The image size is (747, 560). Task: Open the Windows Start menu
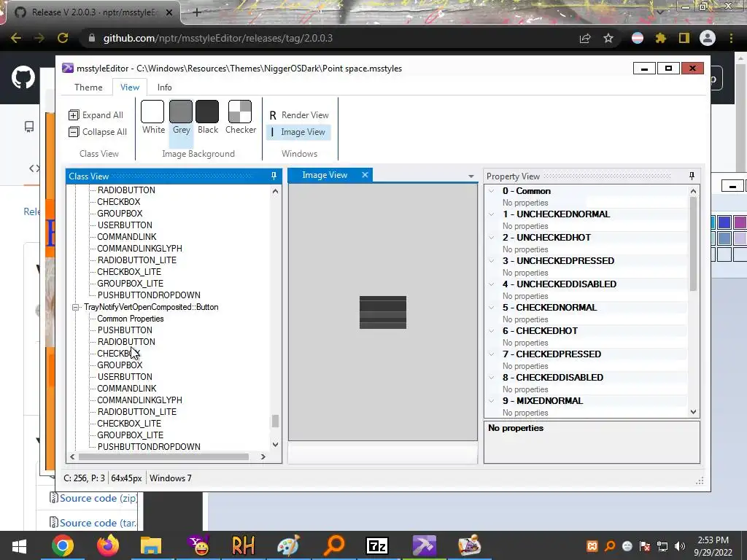pos(19,545)
